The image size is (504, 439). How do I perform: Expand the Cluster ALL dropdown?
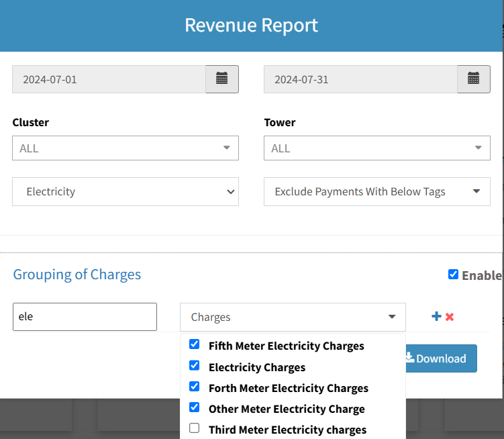(x=125, y=148)
